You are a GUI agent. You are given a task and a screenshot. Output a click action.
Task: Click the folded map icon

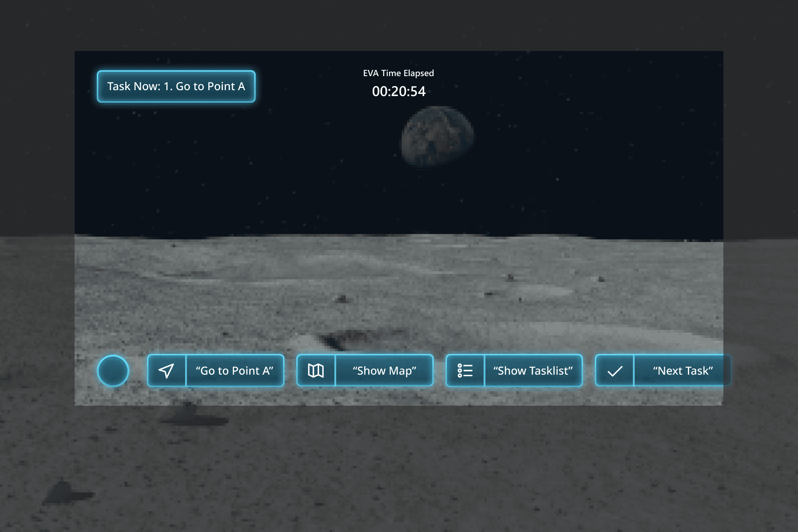(x=316, y=371)
